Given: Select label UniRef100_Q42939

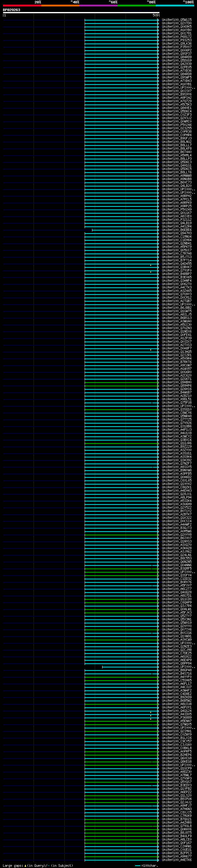Looking at the screenshot, I should click(177, 64).
